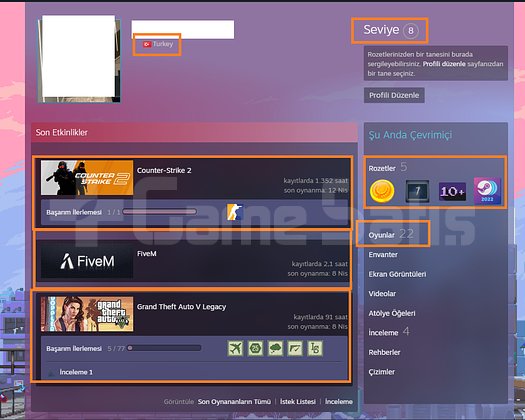Open the Steam 2022 badge

(487, 191)
